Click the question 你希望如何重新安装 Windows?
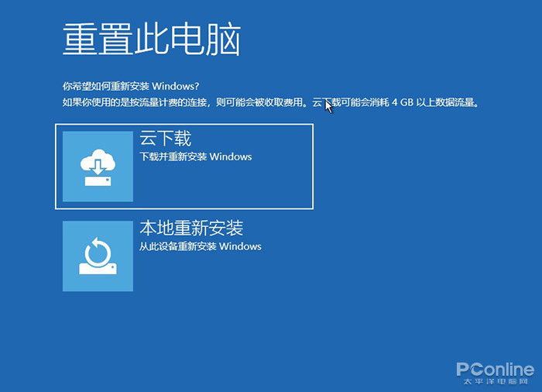 tap(131, 86)
